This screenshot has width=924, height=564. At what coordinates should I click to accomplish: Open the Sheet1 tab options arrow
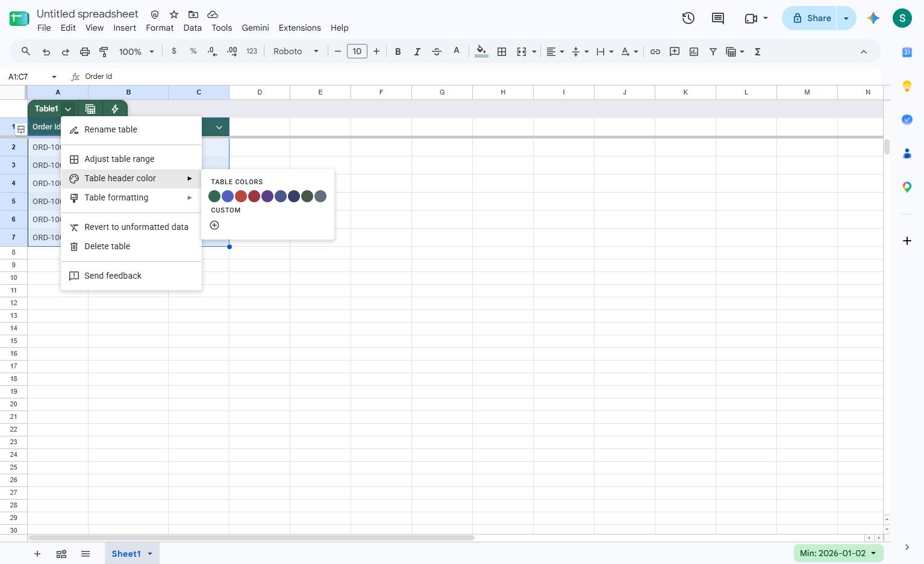[x=150, y=554]
